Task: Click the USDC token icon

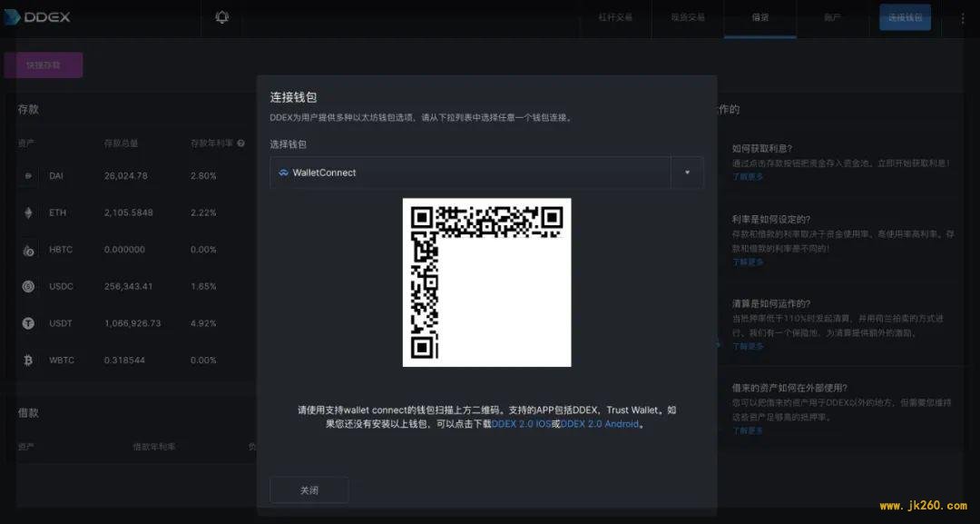Action: (x=28, y=286)
